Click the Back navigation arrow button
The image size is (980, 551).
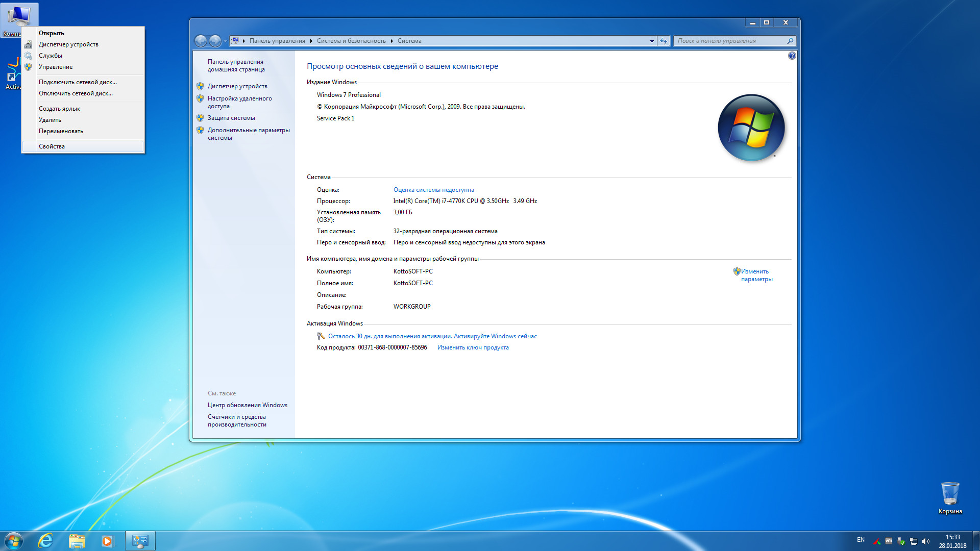[201, 41]
